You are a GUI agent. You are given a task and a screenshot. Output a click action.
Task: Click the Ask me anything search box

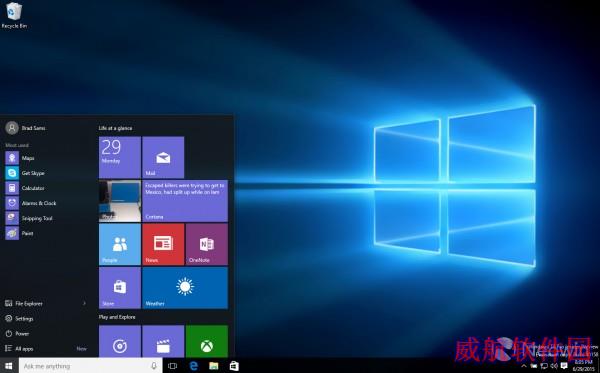click(91, 366)
